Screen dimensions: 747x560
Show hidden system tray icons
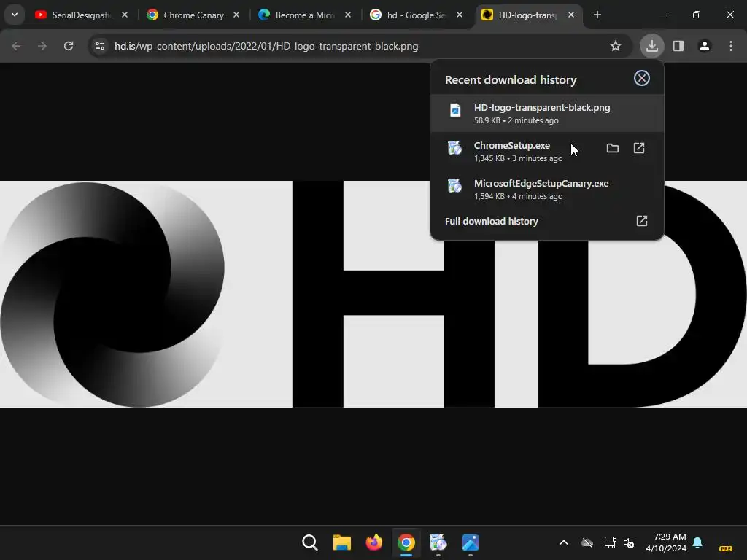pos(564,542)
